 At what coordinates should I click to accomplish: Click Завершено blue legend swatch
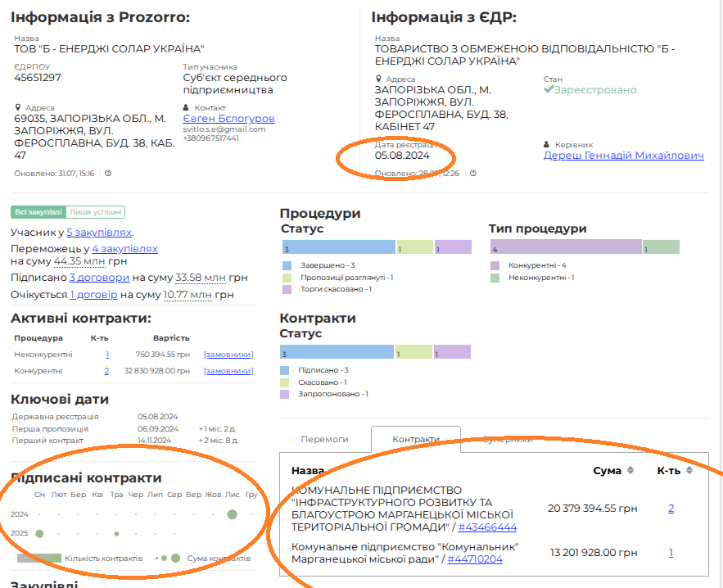pos(287,265)
